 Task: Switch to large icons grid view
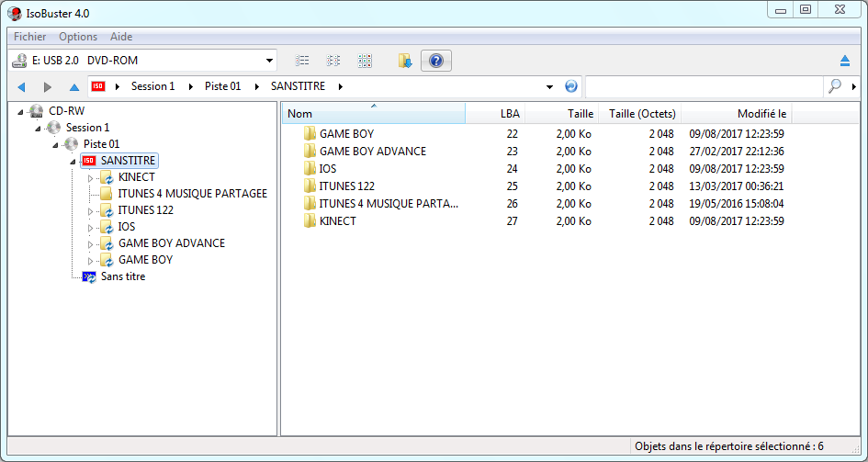365,61
